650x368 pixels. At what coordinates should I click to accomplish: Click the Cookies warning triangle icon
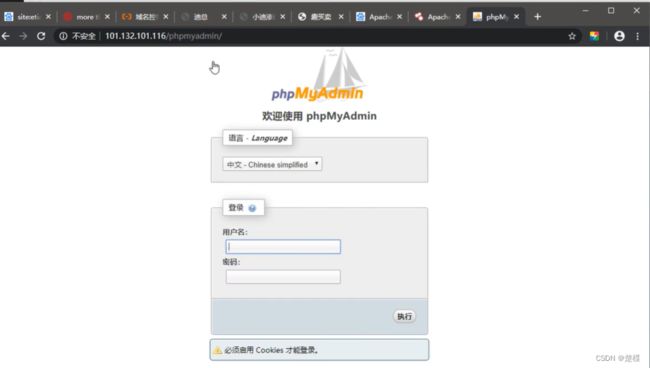[x=218, y=350]
